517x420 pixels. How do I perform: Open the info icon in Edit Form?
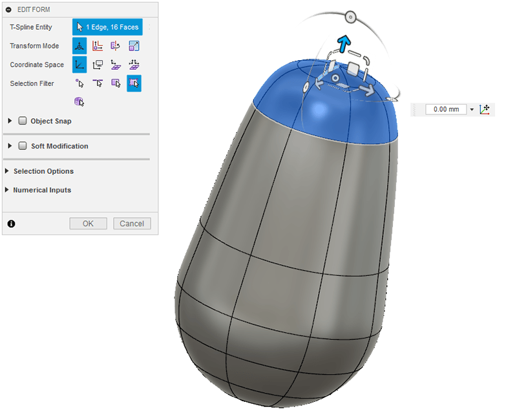click(x=11, y=224)
